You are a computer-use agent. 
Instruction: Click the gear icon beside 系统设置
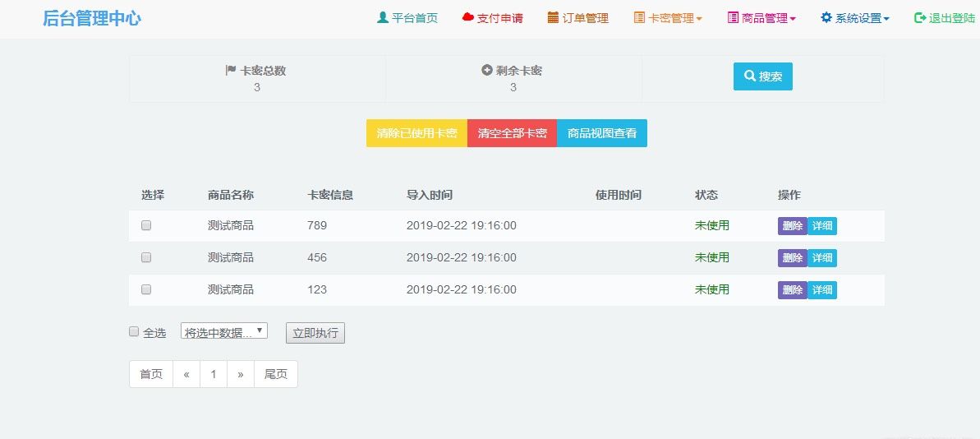(826, 17)
